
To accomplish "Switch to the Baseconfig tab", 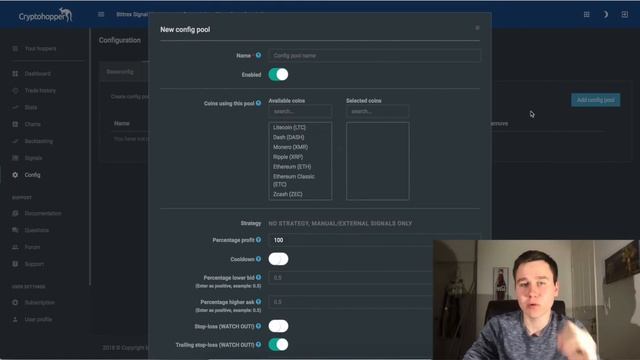I will pyautogui.click(x=120, y=71).
